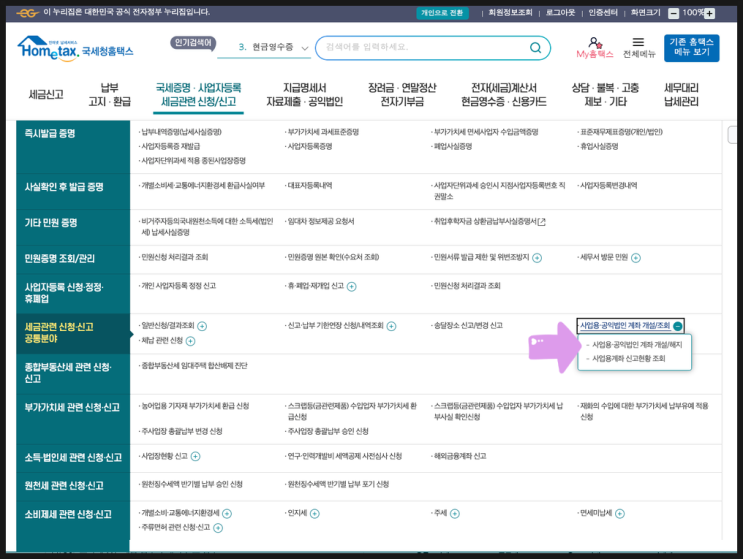The image size is (743, 559).
Task: Open 해외금융계좌 신고 link
Action: pos(460,456)
